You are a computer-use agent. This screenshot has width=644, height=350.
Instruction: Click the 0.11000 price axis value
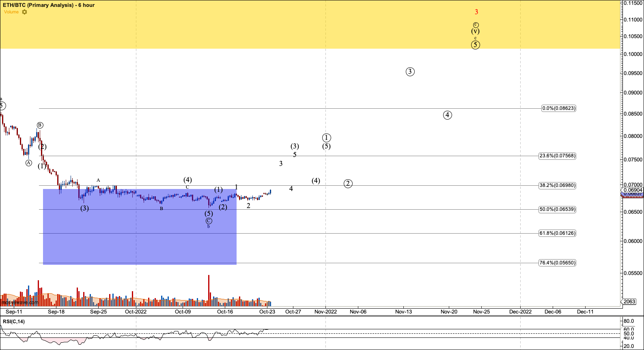(633, 19)
